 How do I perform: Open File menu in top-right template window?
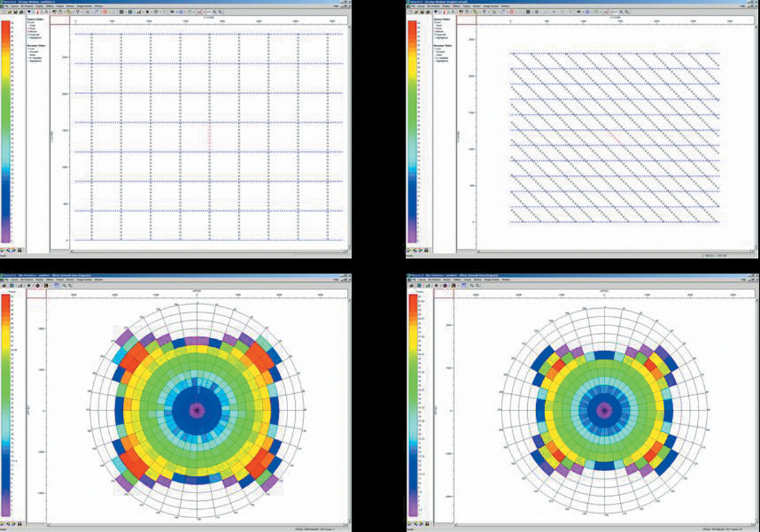coord(413,6)
